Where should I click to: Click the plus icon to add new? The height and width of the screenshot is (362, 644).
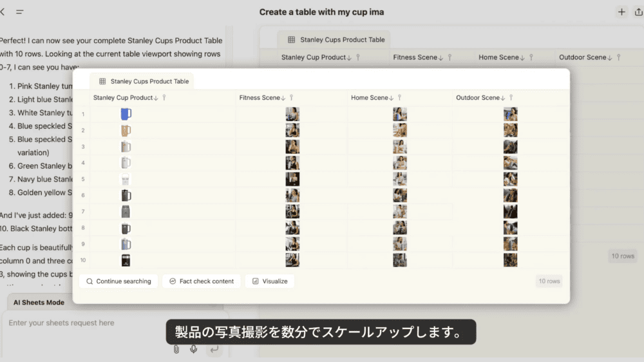pos(621,12)
